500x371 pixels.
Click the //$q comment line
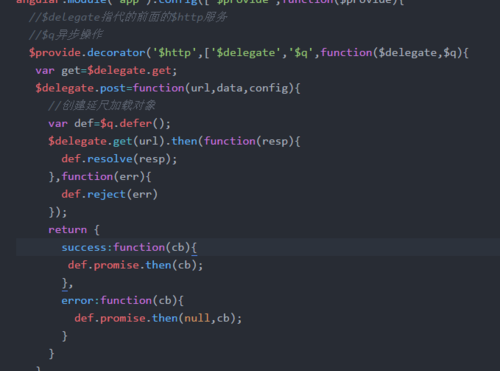[66, 35]
